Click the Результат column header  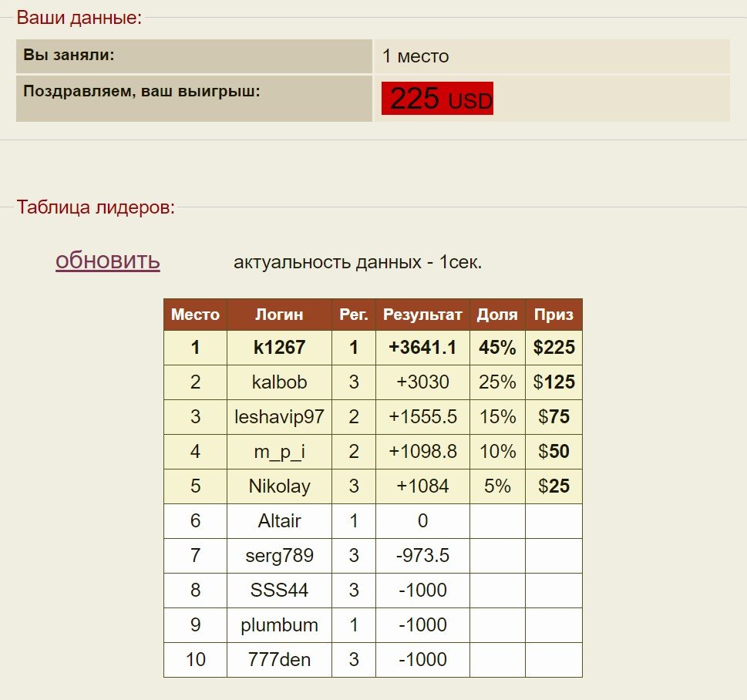coord(422,315)
